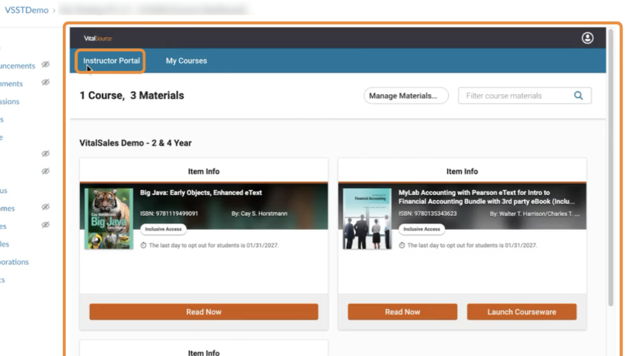Launch Courseware for MyLab Accounting
This screenshot has height=356, width=644.
(x=522, y=312)
